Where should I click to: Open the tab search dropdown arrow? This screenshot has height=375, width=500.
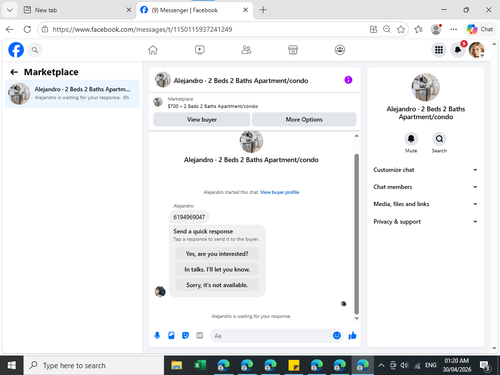10,10
